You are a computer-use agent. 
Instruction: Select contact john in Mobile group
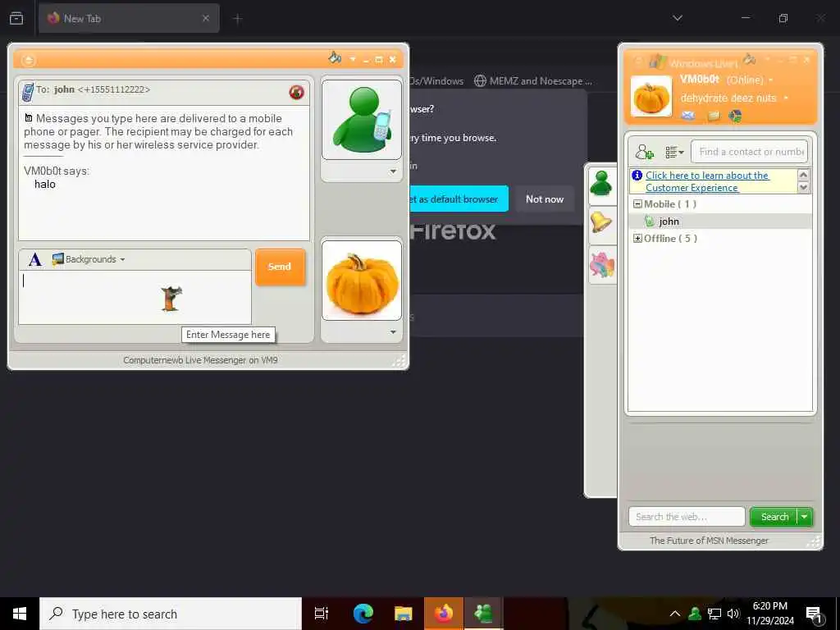click(x=720, y=221)
